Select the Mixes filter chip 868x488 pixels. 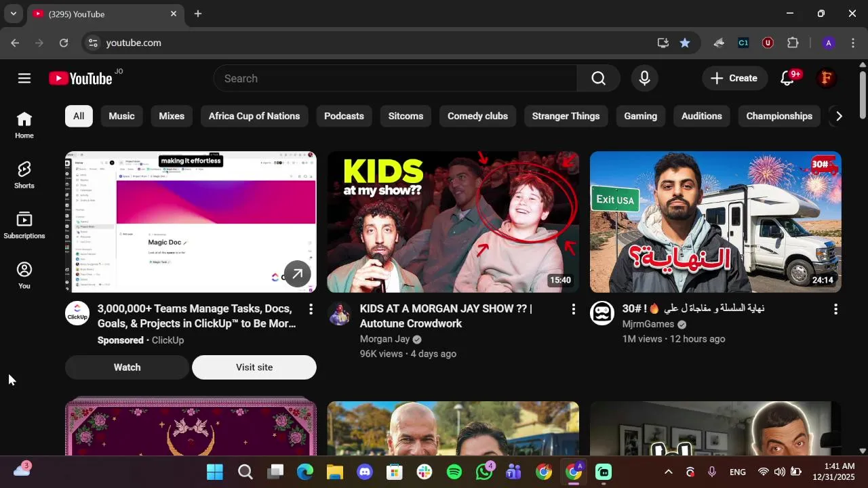point(172,116)
